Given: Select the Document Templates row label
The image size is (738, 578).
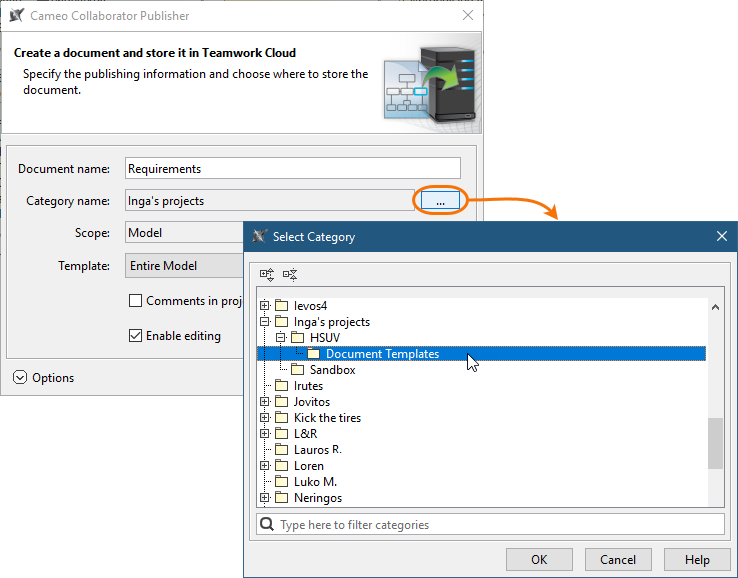Looking at the screenshot, I should 382,354.
